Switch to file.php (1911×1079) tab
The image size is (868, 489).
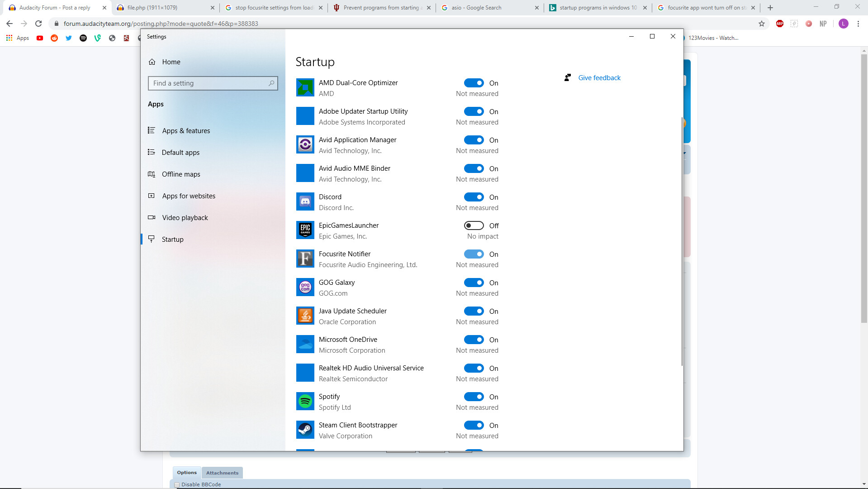click(x=165, y=8)
